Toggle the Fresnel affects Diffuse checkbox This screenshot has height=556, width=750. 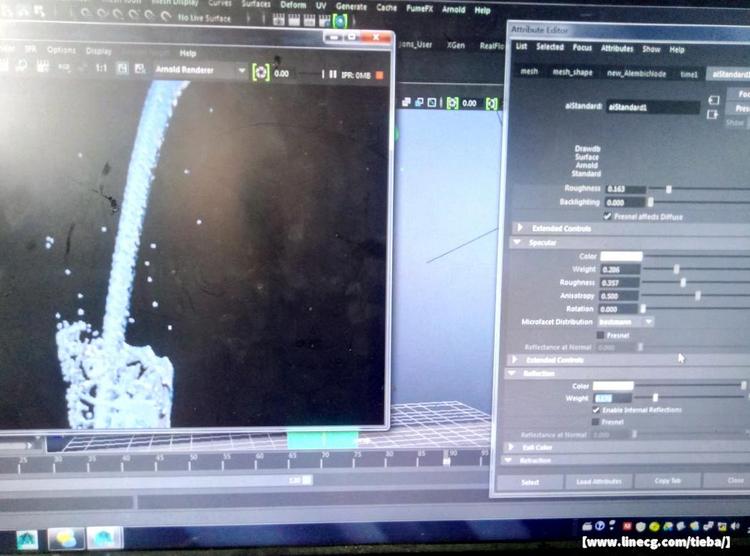point(607,216)
